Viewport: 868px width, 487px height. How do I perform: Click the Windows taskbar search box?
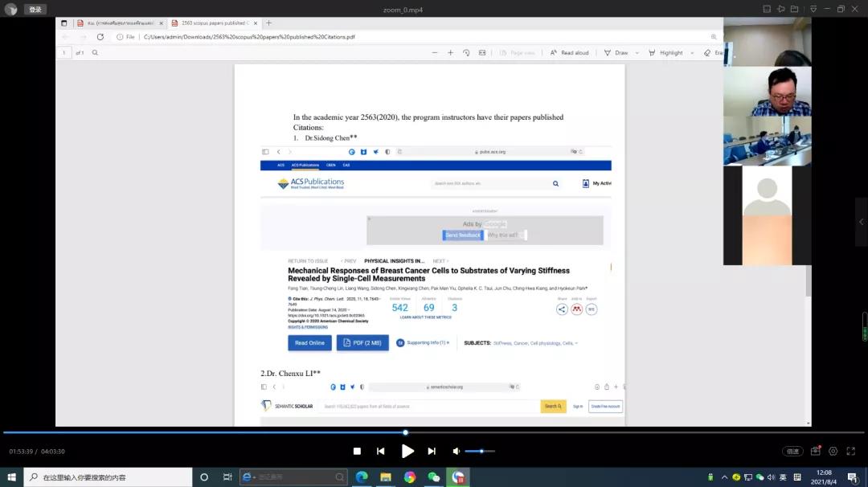[108, 477]
